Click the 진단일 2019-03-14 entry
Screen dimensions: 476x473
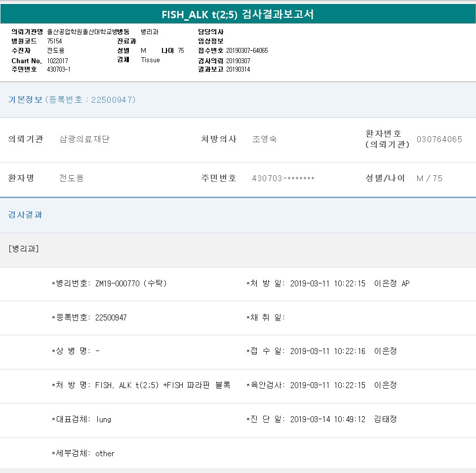tap(327, 419)
